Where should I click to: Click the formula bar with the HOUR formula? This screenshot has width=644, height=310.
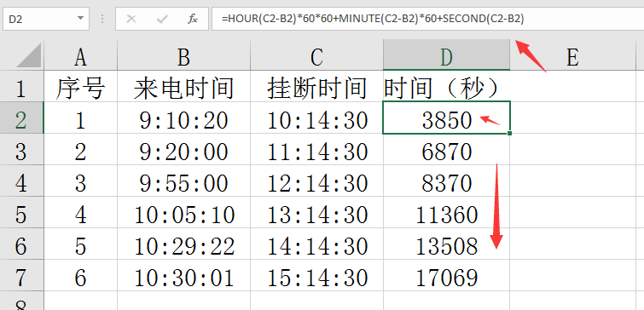click(427, 19)
